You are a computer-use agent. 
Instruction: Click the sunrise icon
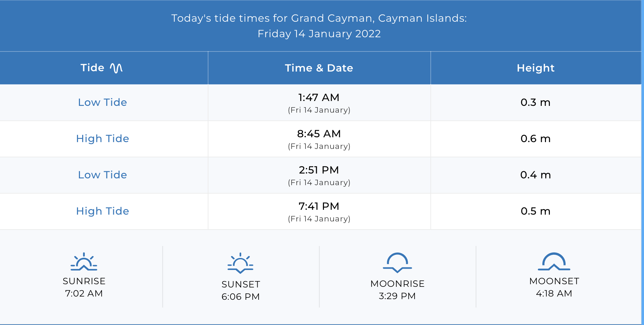84,262
